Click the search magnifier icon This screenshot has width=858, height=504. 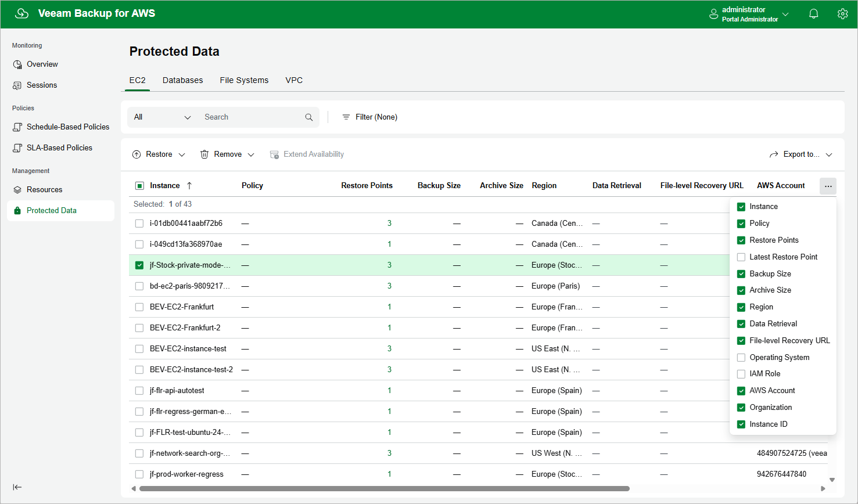point(309,117)
